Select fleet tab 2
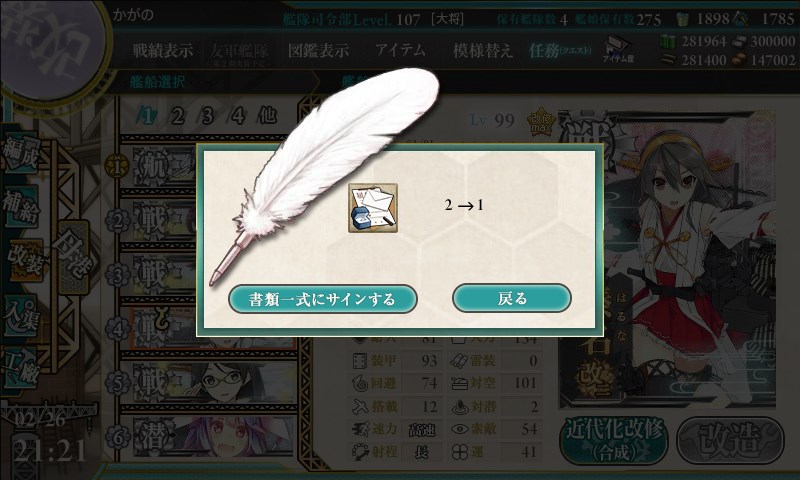The height and width of the screenshot is (480, 800). click(x=177, y=116)
